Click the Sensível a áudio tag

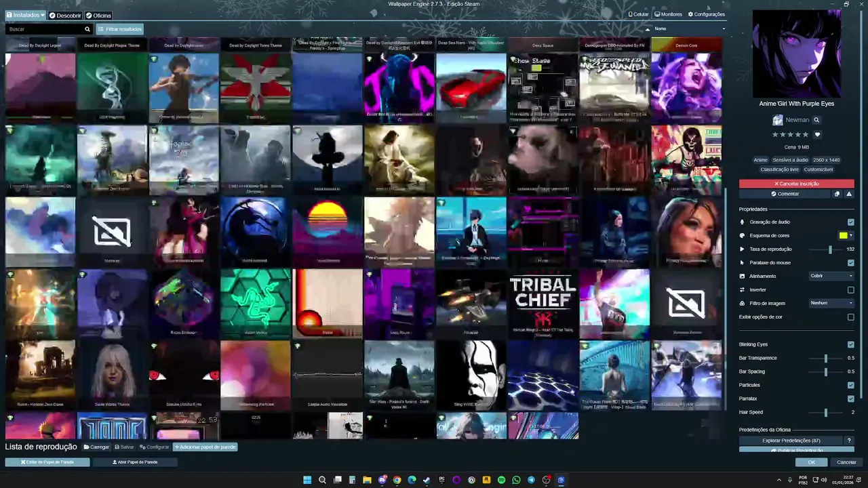point(791,160)
